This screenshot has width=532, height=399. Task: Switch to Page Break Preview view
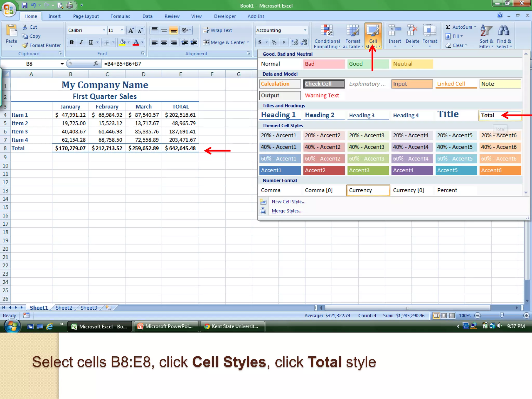click(452, 315)
